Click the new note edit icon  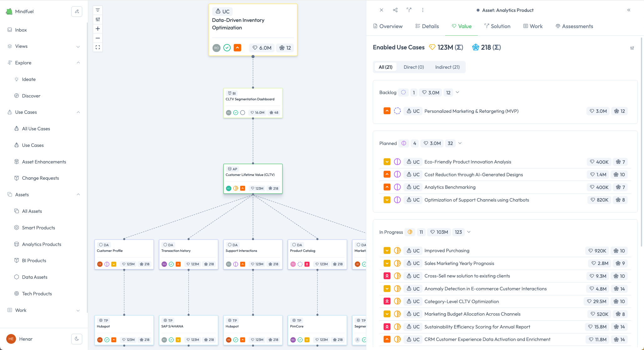tap(77, 12)
